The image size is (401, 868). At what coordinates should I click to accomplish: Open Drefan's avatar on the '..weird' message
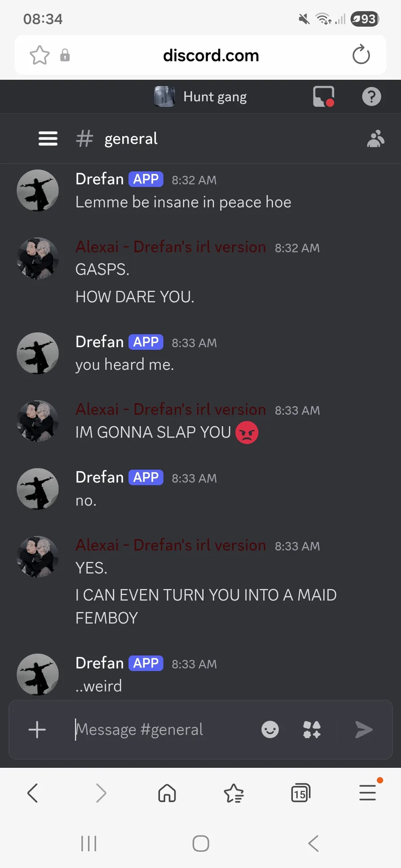point(38,674)
